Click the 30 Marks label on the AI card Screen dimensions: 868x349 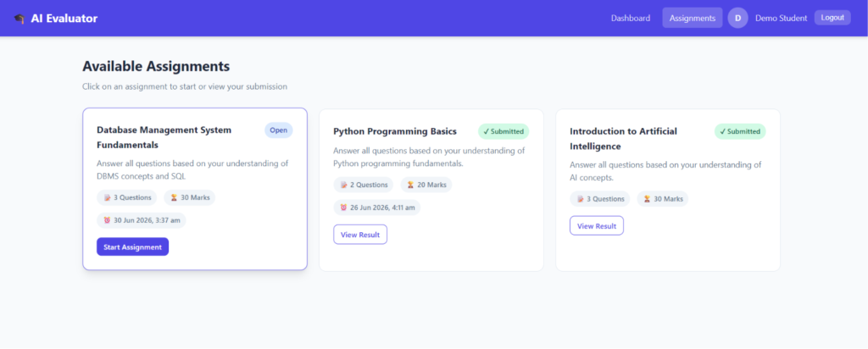668,199
